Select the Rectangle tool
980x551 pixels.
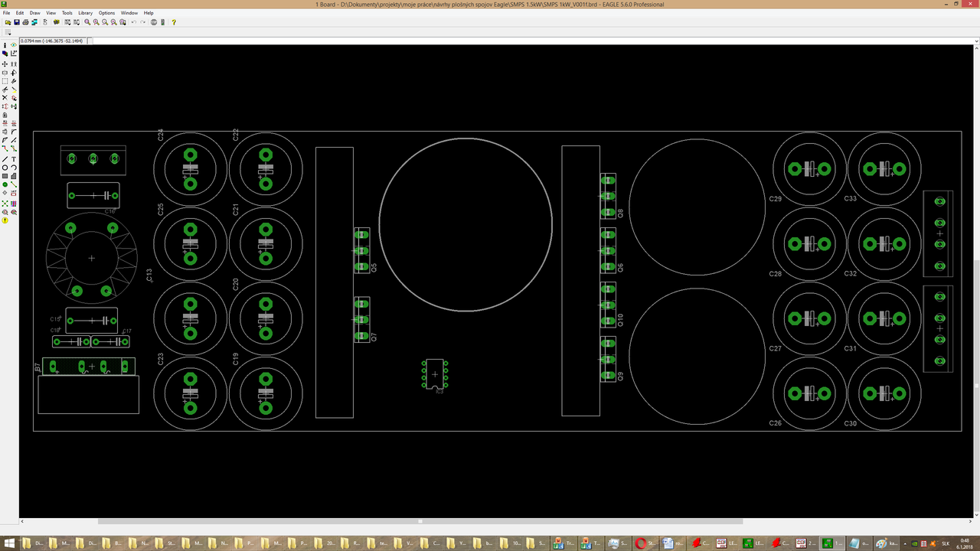click(5, 176)
